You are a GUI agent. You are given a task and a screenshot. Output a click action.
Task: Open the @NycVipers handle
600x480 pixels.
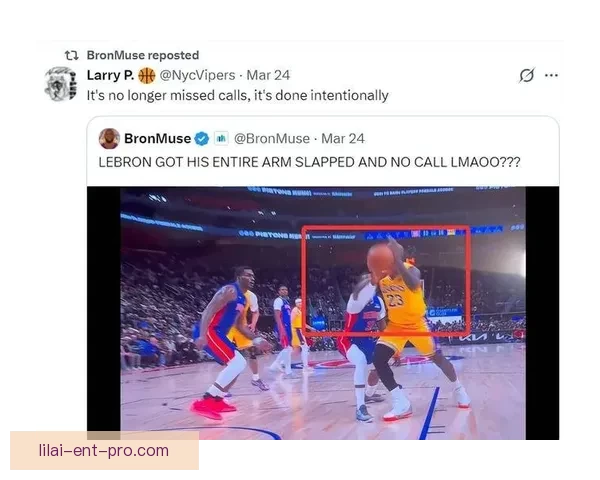pos(197,75)
